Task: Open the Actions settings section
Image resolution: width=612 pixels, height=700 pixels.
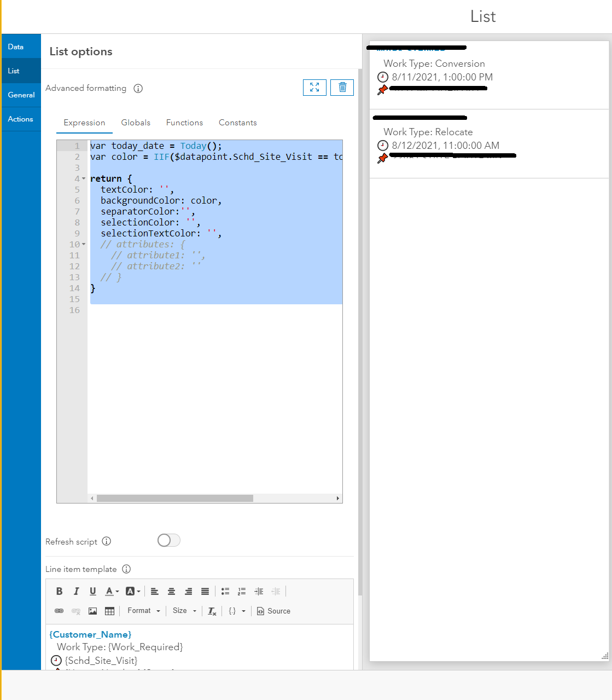Action: coord(21,119)
